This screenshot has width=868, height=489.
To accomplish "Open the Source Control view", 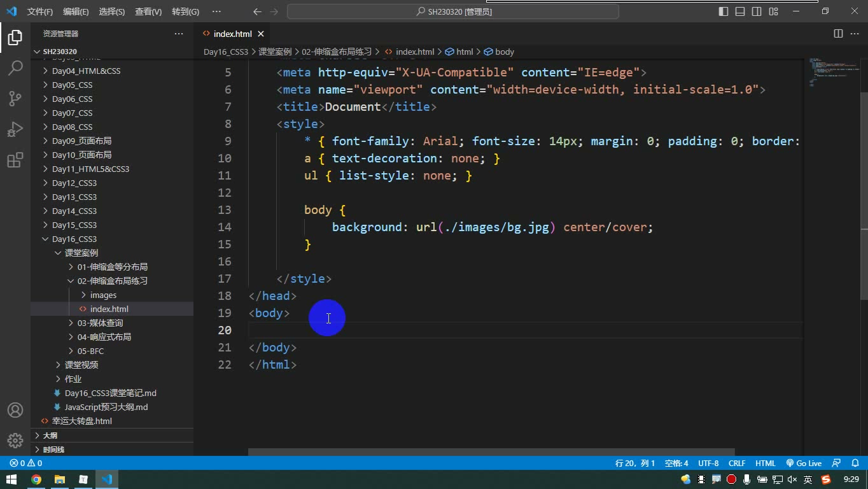I will tap(15, 98).
